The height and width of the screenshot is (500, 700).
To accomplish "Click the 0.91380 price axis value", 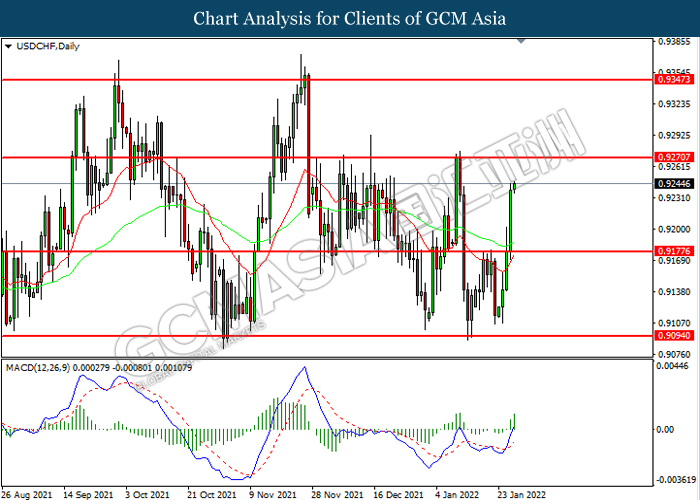I will (675, 292).
